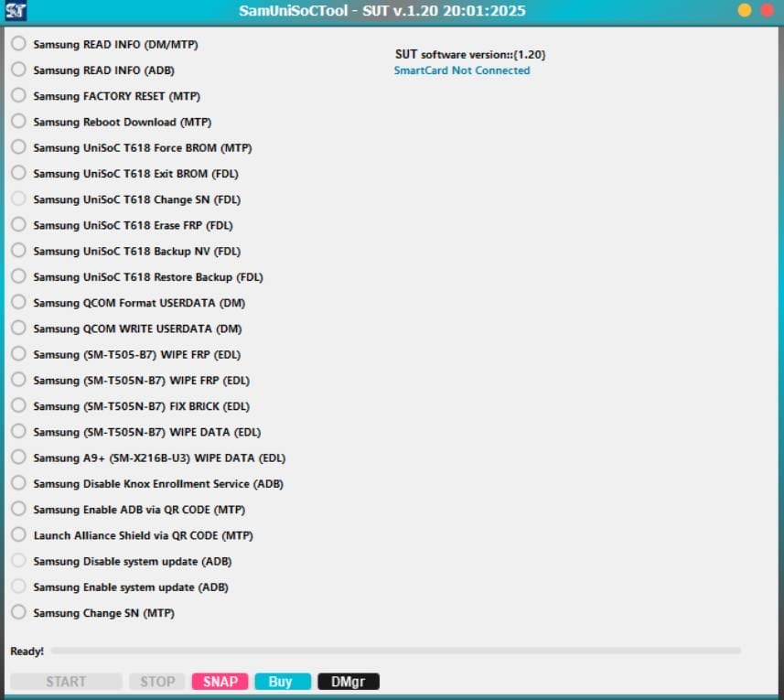Select UniSoC T618 Force BROM (MTP)

click(18, 147)
